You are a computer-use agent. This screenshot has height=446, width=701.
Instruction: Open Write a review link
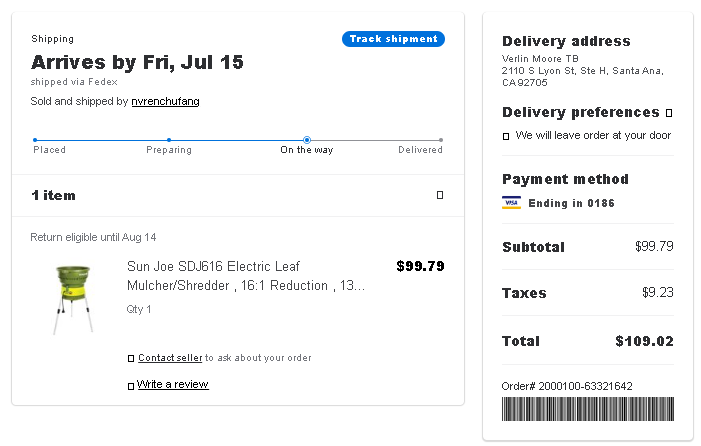coord(173,384)
